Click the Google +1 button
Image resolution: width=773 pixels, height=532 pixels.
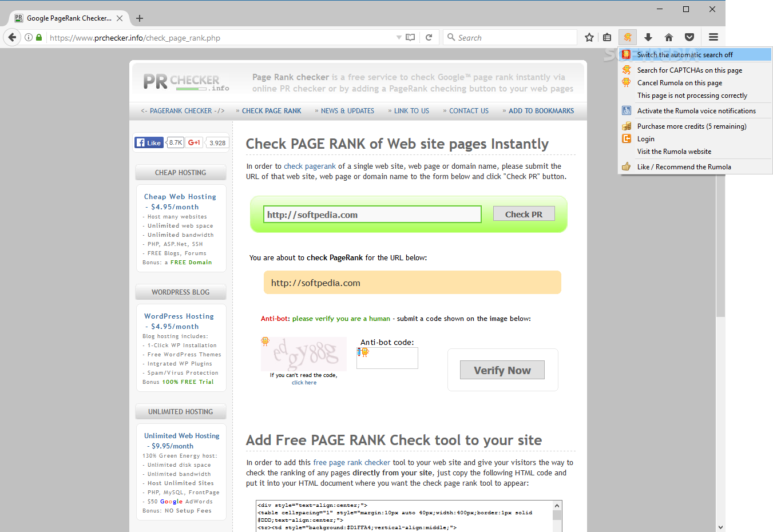(x=195, y=142)
